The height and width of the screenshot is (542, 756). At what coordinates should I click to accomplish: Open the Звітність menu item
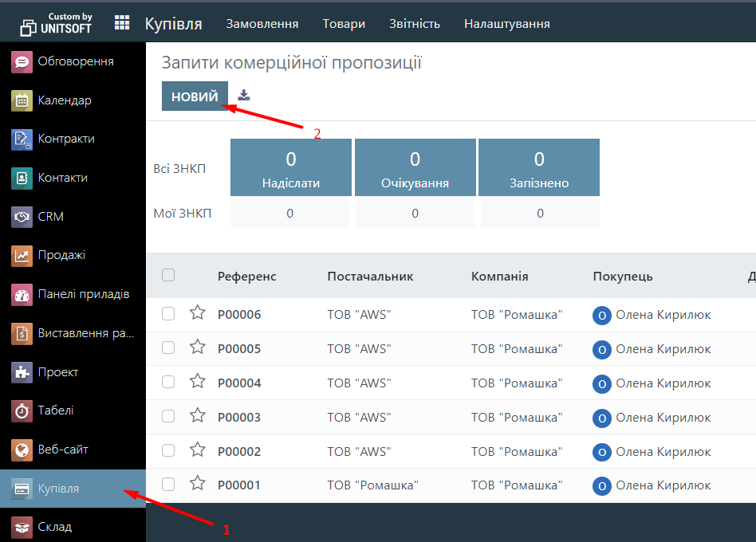coord(415,24)
